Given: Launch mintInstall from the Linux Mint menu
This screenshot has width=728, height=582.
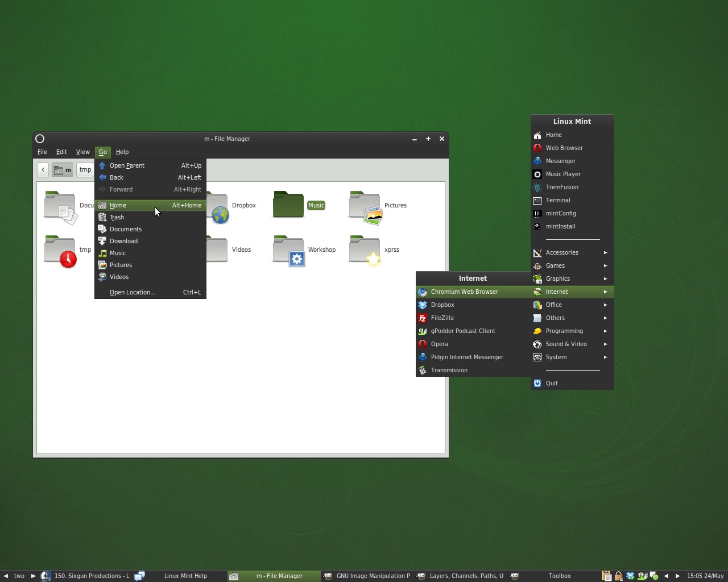Looking at the screenshot, I should click(x=572, y=226).
